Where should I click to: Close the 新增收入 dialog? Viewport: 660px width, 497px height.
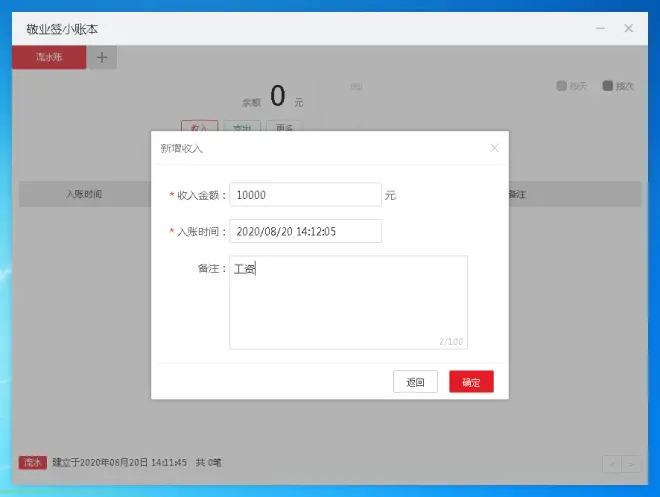495,148
